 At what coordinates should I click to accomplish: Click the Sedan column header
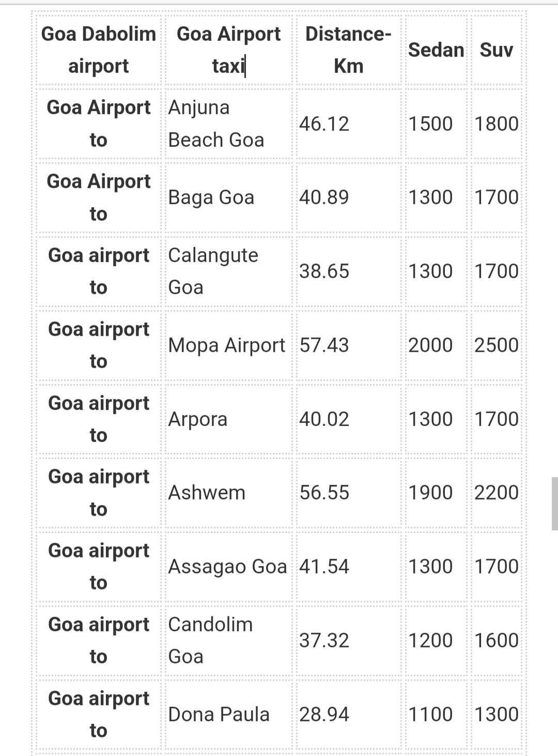436,50
